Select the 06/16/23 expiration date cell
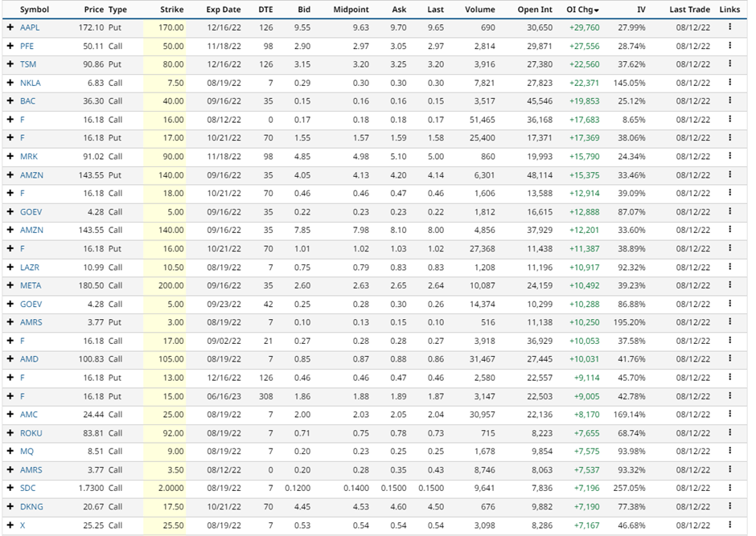Image resolution: width=756 pixels, height=536 pixels. pos(224,396)
